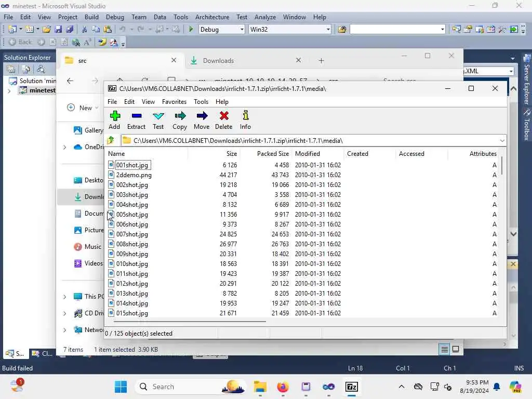
Task: Click the 7-Zip Copy button
Action: (x=179, y=120)
